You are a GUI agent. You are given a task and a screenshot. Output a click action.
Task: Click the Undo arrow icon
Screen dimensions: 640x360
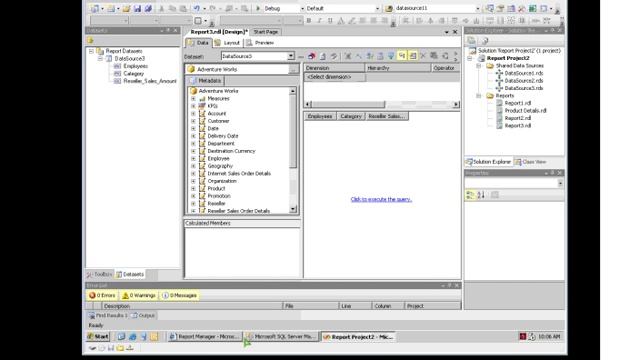(x=197, y=8)
